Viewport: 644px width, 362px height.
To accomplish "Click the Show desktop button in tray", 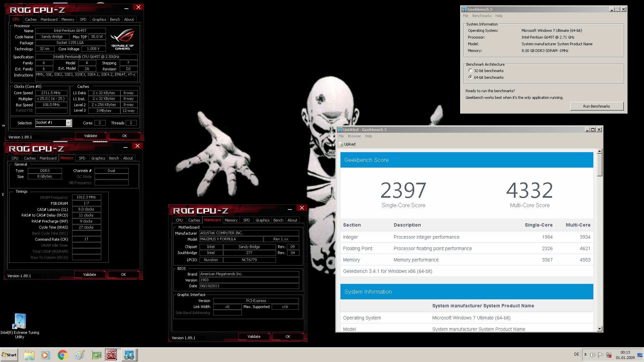I will point(640,355).
